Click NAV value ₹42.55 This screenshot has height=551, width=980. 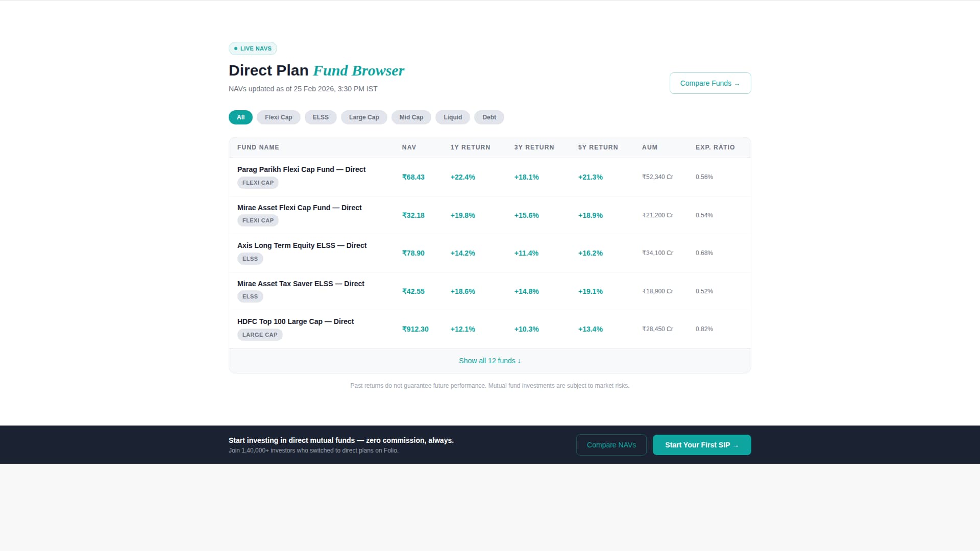[413, 291]
